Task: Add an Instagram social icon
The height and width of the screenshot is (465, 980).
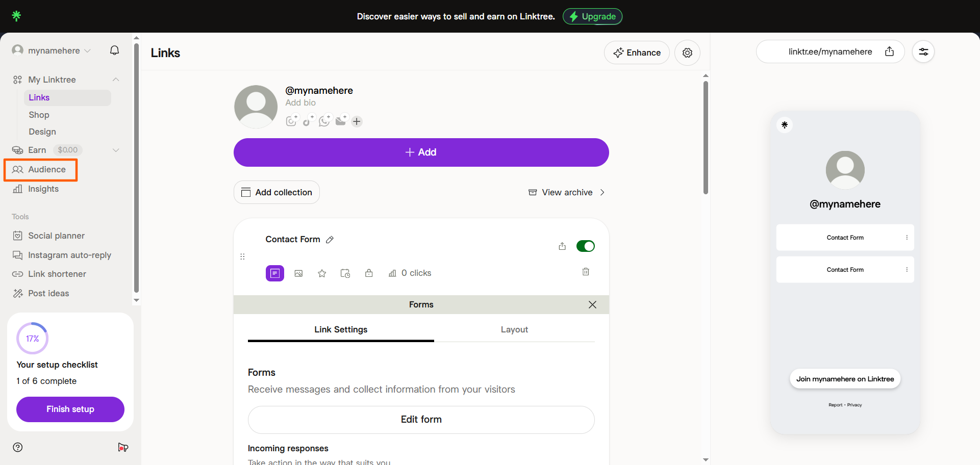Action: click(291, 121)
